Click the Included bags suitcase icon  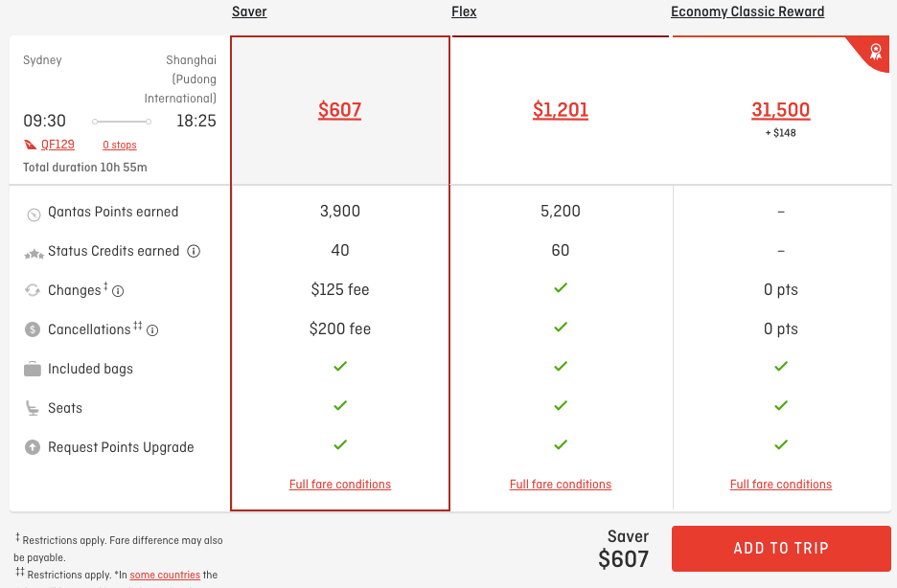click(33, 369)
